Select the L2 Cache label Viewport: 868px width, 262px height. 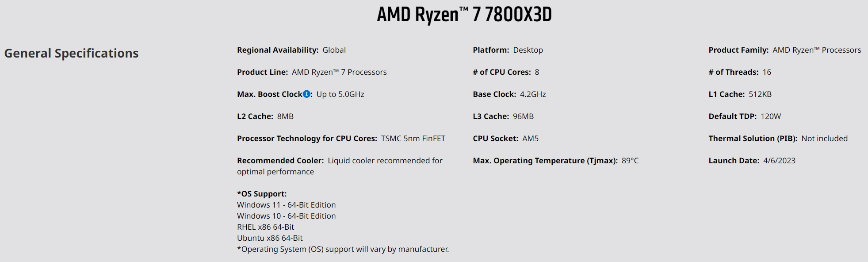pos(255,116)
